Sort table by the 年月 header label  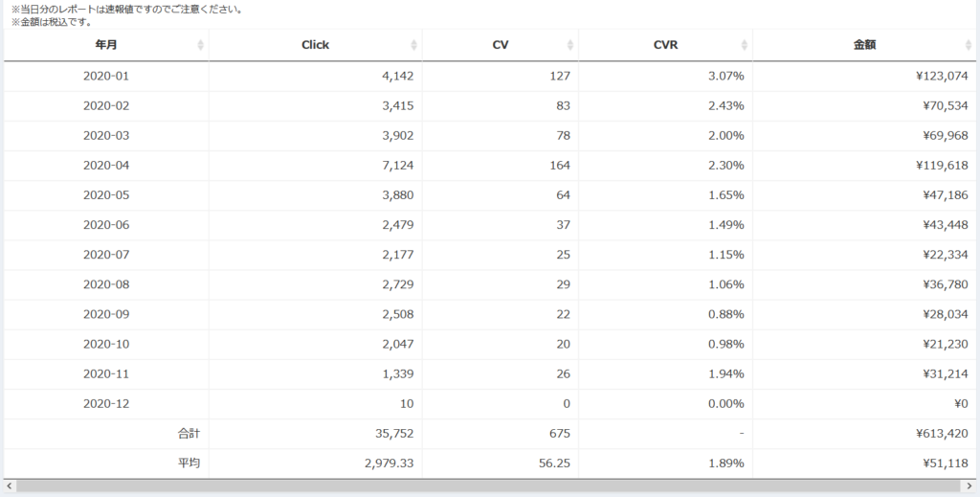106,45
